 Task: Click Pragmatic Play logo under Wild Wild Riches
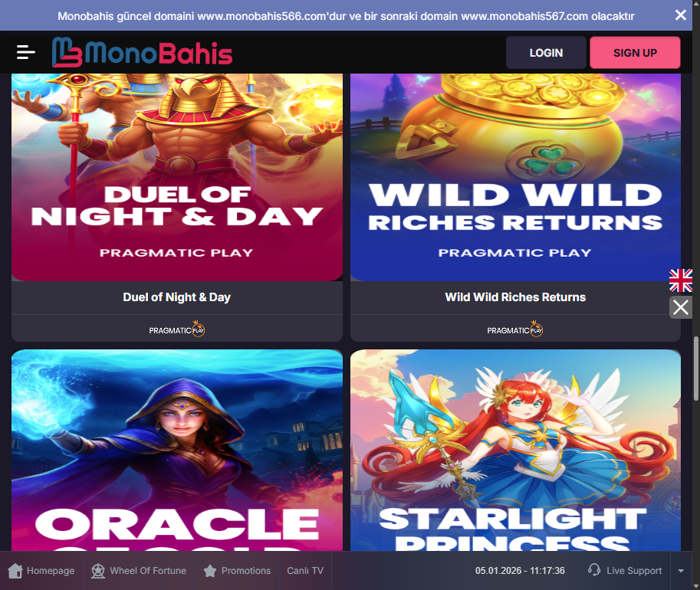[x=514, y=329]
